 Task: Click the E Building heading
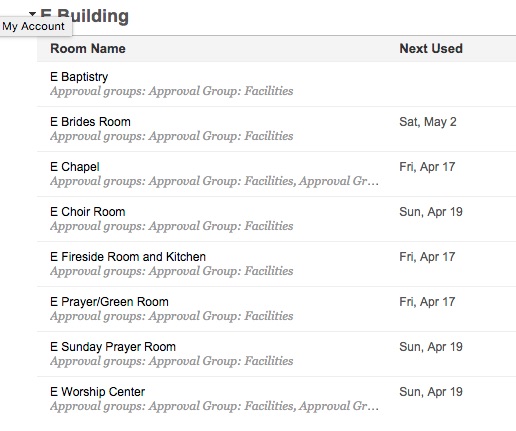click(x=84, y=16)
